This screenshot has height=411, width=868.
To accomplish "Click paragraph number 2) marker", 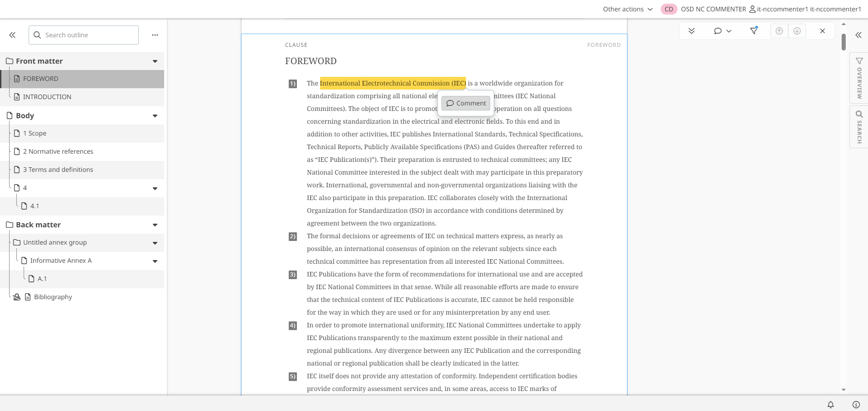I will pos(293,236).
